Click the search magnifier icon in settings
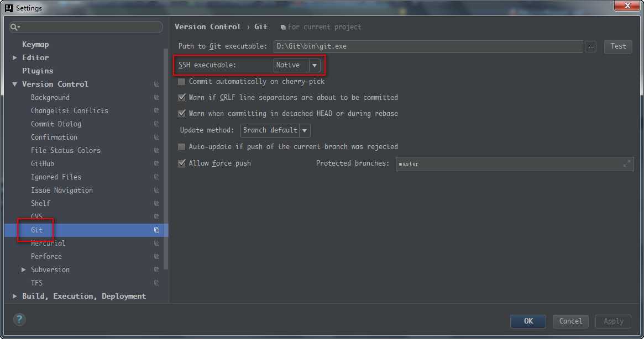Screen dimensions: 644x339 [x=14, y=27]
